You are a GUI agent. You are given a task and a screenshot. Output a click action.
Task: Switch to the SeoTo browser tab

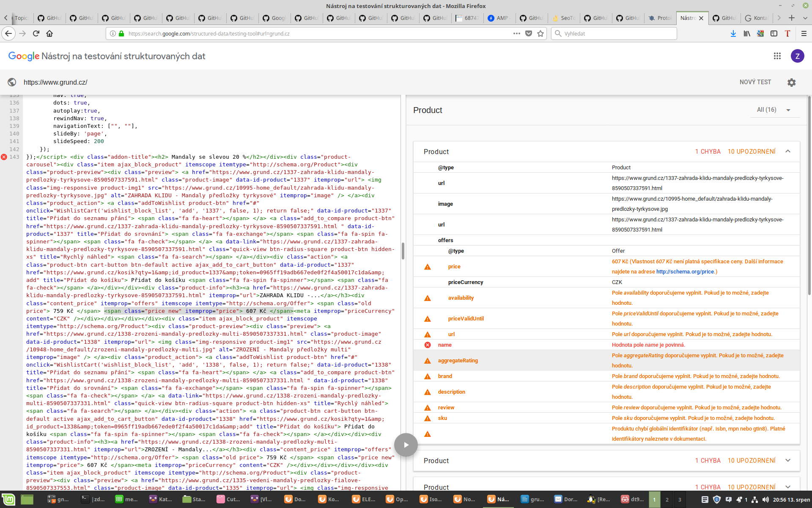(564, 18)
